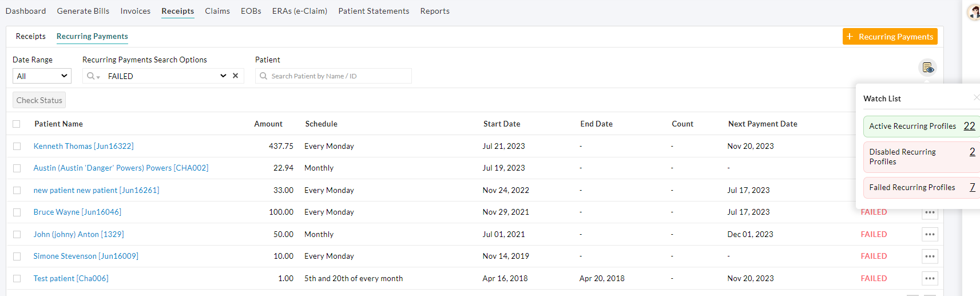Expand the FAILED search options dropdown arrow
Screen dimensions: 980x296
pyautogui.click(x=223, y=76)
